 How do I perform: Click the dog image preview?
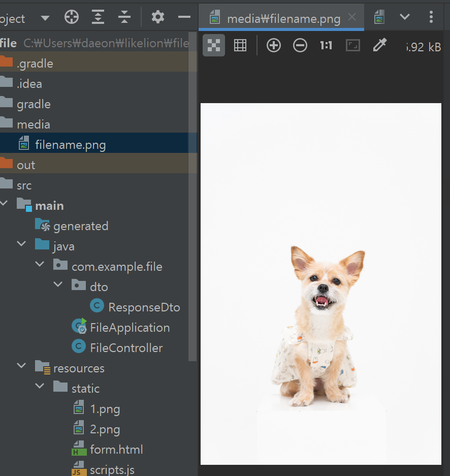[x=320, y=284]
